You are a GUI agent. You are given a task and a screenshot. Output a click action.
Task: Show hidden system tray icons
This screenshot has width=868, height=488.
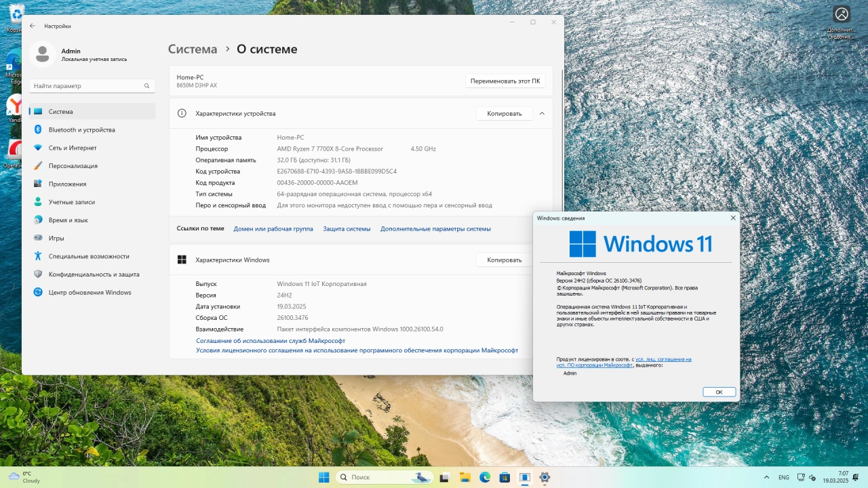(766, 477)
